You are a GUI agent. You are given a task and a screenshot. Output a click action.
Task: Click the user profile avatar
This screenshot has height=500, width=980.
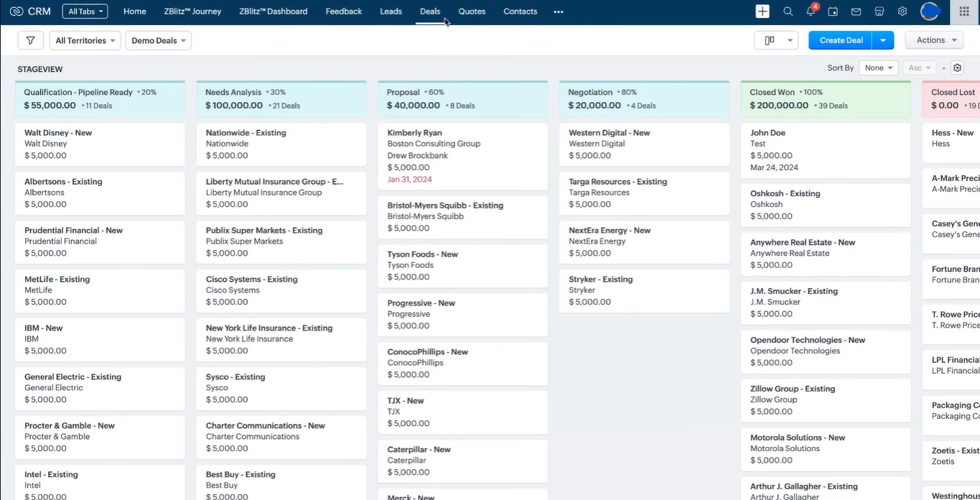coord(930,11)
